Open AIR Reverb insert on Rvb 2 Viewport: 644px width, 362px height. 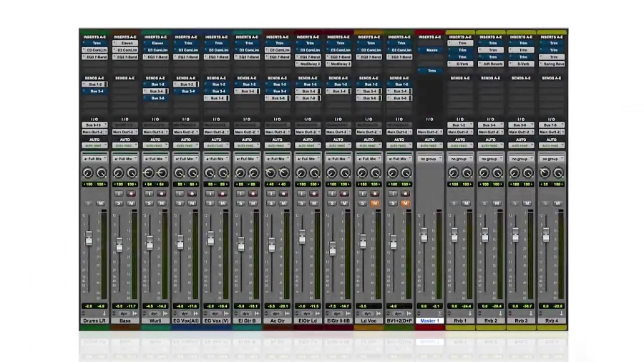coord(490,64)
